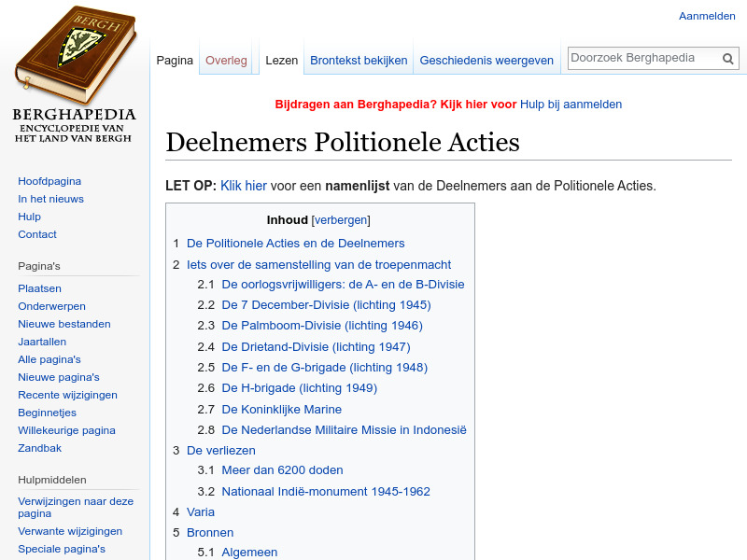This screenshot has width=747, height=560.
Task: Open the Zandbak page
Action: [39, 448]
